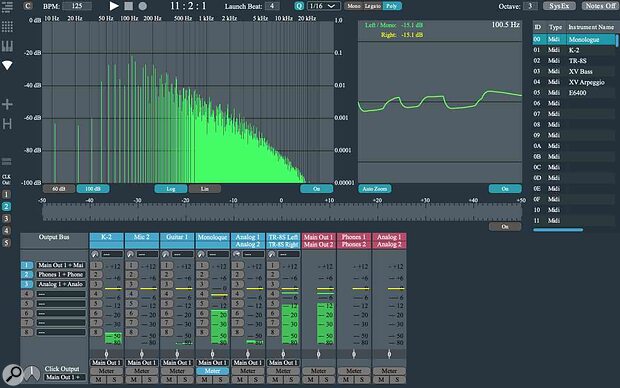The image size is (620, 388).
Task: Switch spectrum range to 60 dB
Action: tap(59, 189)
